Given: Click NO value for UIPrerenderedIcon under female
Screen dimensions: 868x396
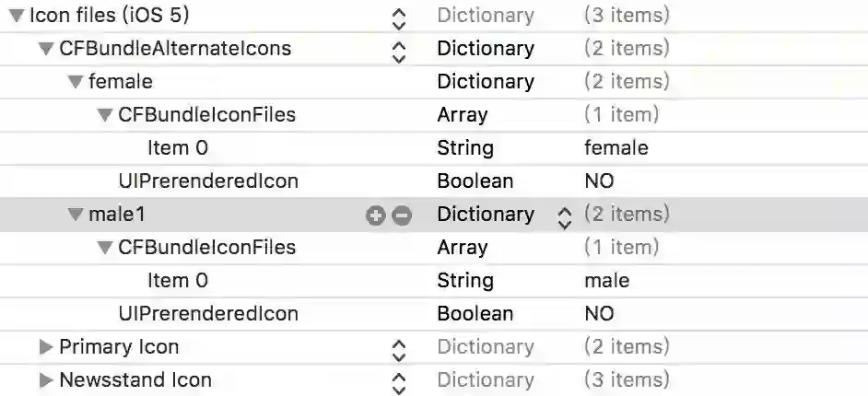Looking at the screenshot, I should tap(599, 181).
